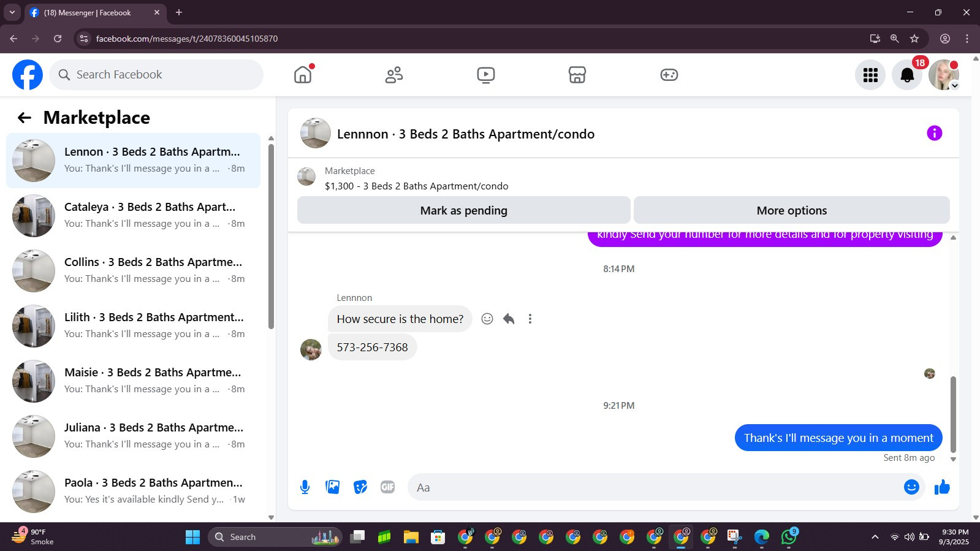Open the notifications bell

tap(907, 75)
